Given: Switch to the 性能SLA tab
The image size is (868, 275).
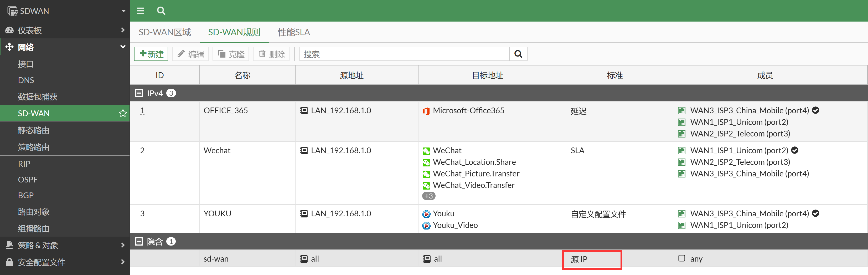Looking at the screenshot, I should pyautogui.click(x=293, y=32).
